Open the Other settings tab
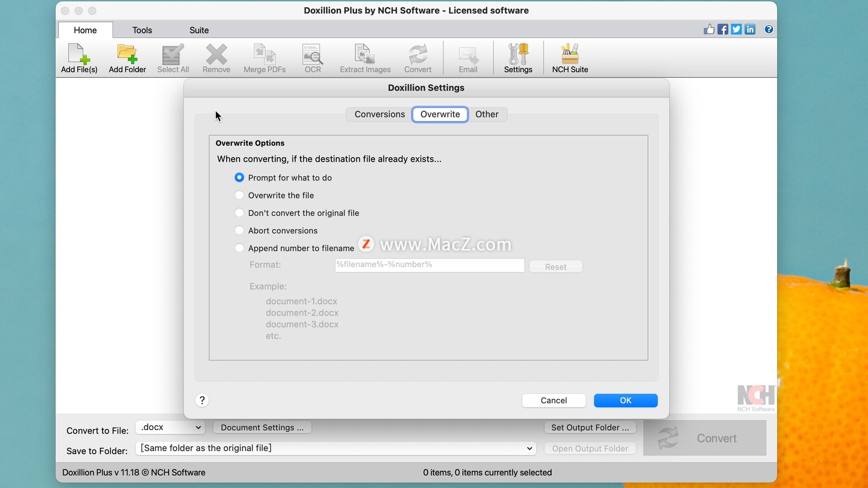This screenshot has height=488, width=868. tap(487, 114)
